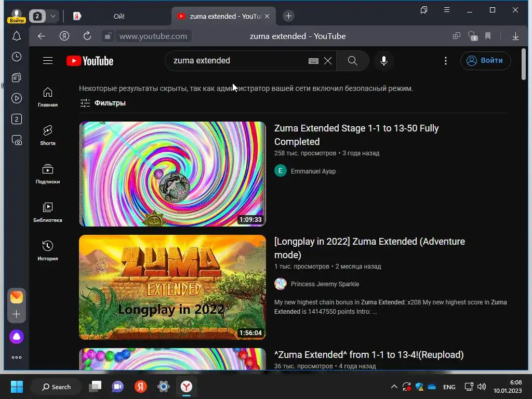532x399 pixels.
Task: Click the page vertical scrollbar
Action: pyautogui.click(x=524, y=64)
